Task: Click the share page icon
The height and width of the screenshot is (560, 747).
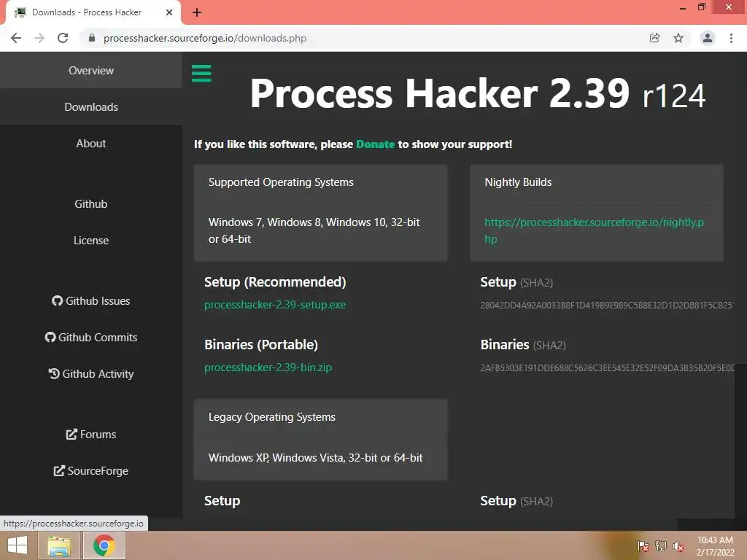Action: coord(654,38)
